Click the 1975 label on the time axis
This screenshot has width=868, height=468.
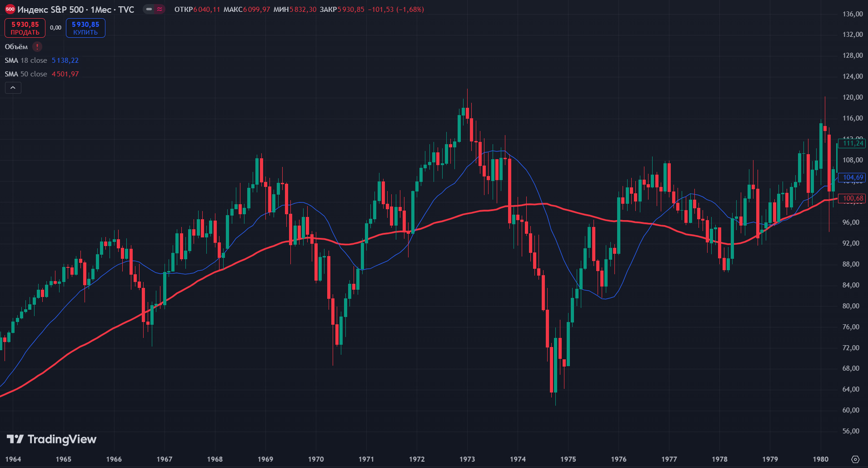tap(568, 459)
